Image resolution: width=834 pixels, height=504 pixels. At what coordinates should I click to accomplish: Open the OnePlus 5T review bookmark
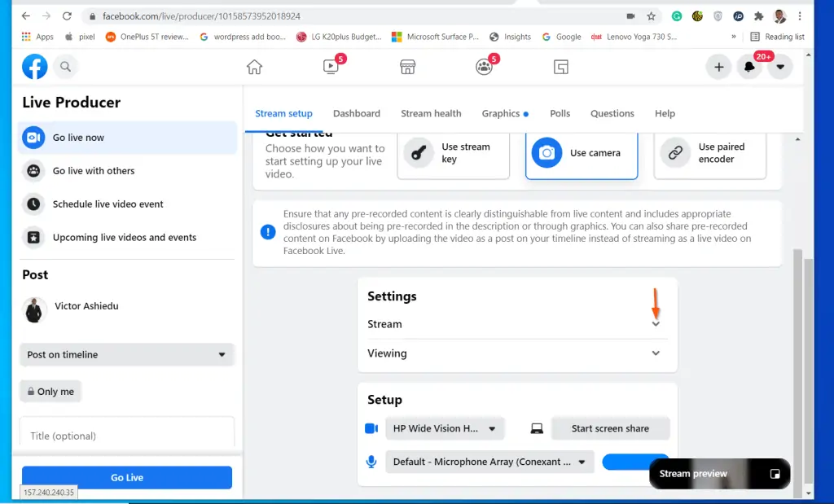pos(147,37)
